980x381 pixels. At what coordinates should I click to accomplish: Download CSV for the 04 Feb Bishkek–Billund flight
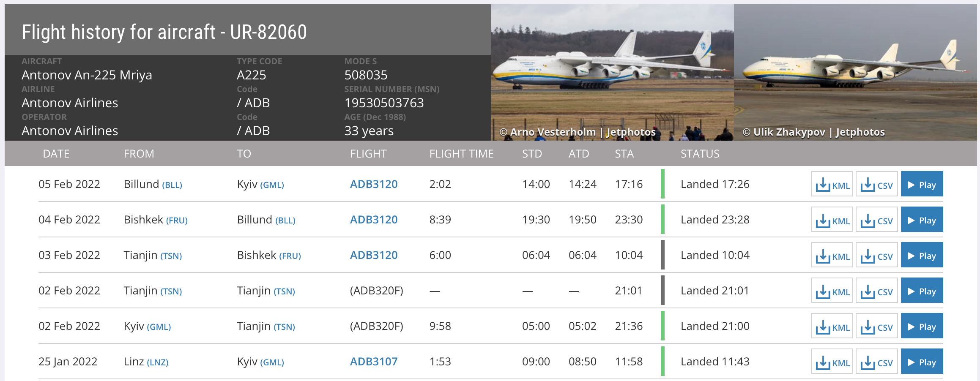click(876, 219)
